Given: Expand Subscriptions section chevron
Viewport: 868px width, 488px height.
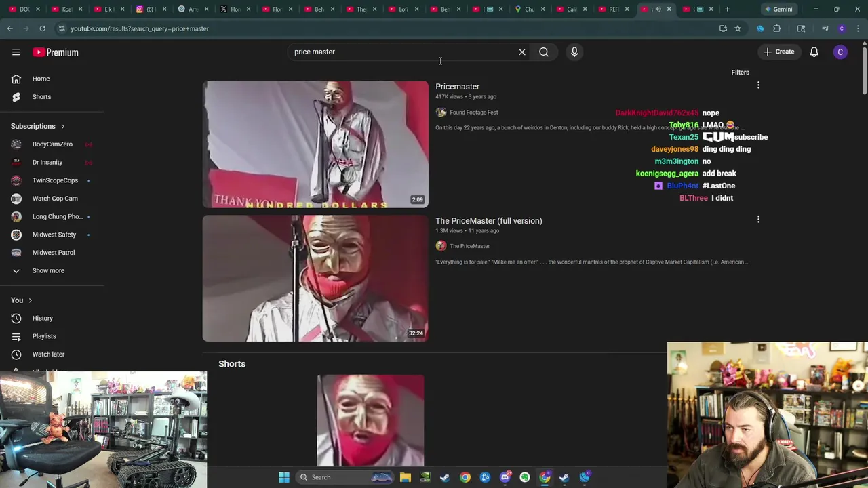Looking at the screenshot, I should point(62,127).
